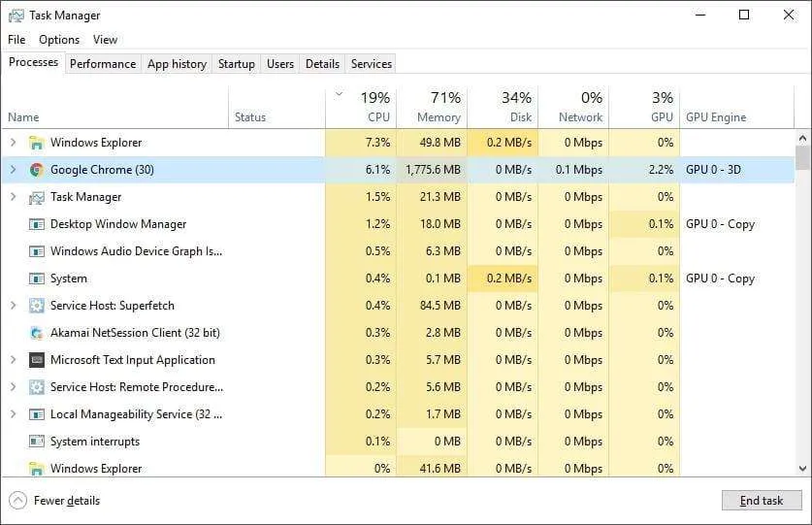Click the 84.5 MB Superfetch memory value
812x525 pixels.
[x=440, y=306]
